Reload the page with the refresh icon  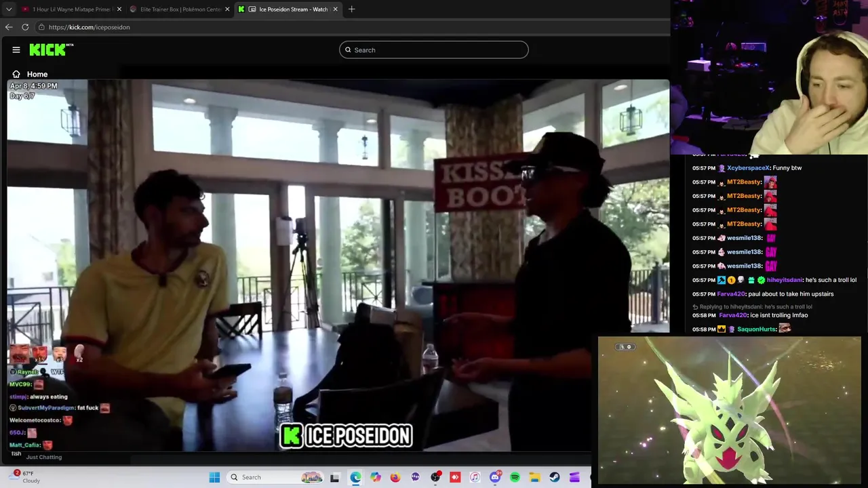25,27
